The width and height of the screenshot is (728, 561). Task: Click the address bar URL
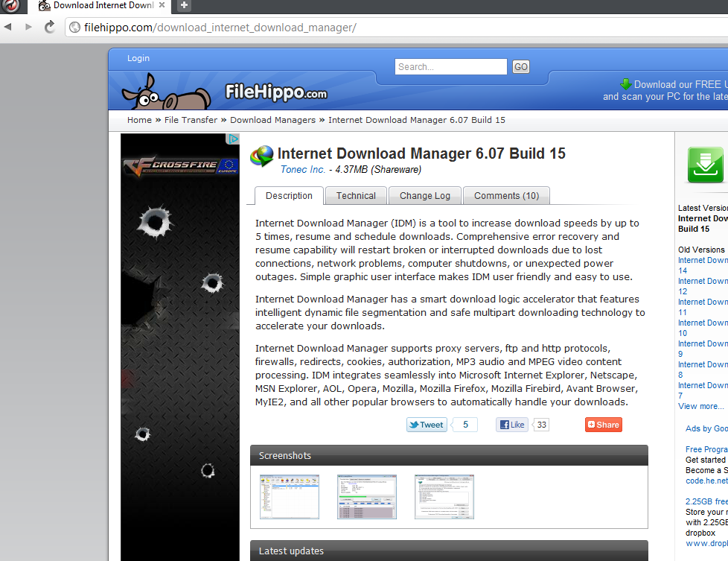coord(220,28)
